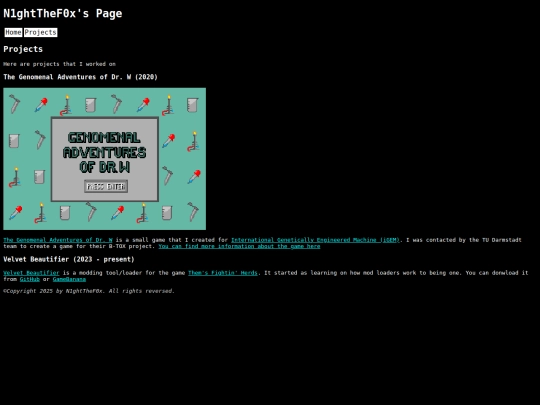Click the 'Projects' section heading
The width and height of the screenshot is (540, 405).
[23, 49]
